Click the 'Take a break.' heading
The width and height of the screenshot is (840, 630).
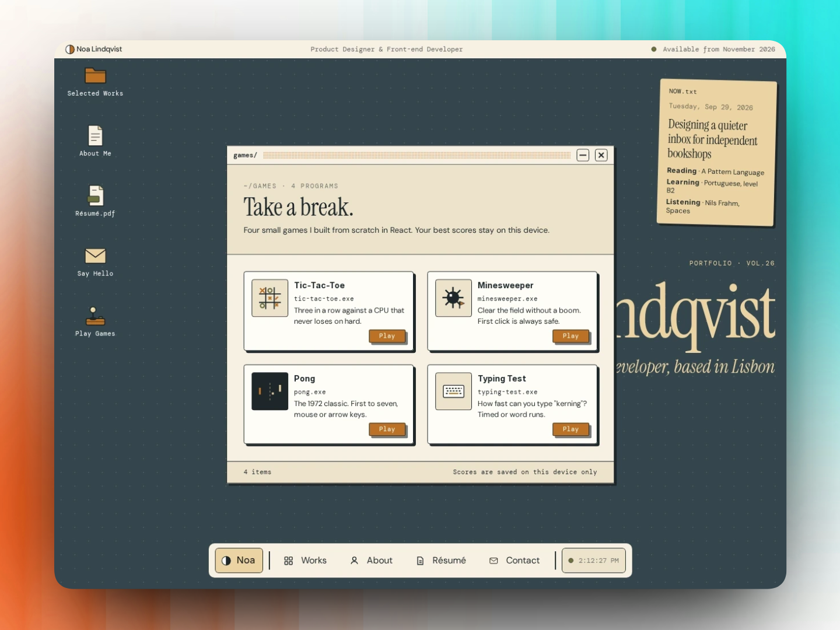(x=298, y=208)
